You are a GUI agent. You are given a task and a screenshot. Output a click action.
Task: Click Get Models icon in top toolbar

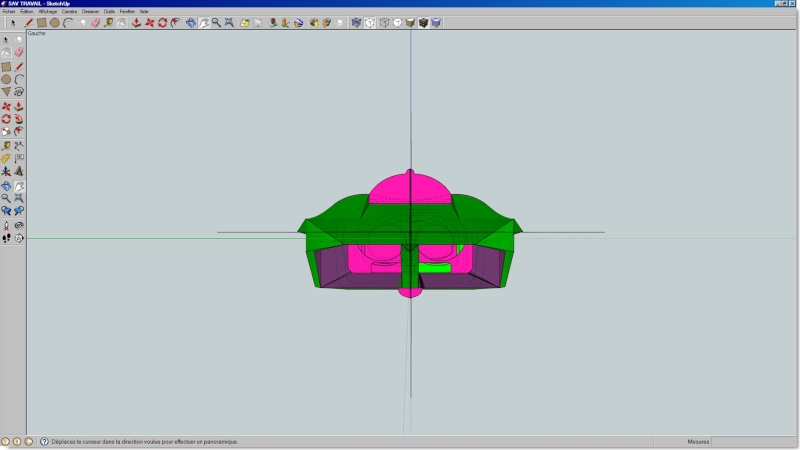click(314, 22)
